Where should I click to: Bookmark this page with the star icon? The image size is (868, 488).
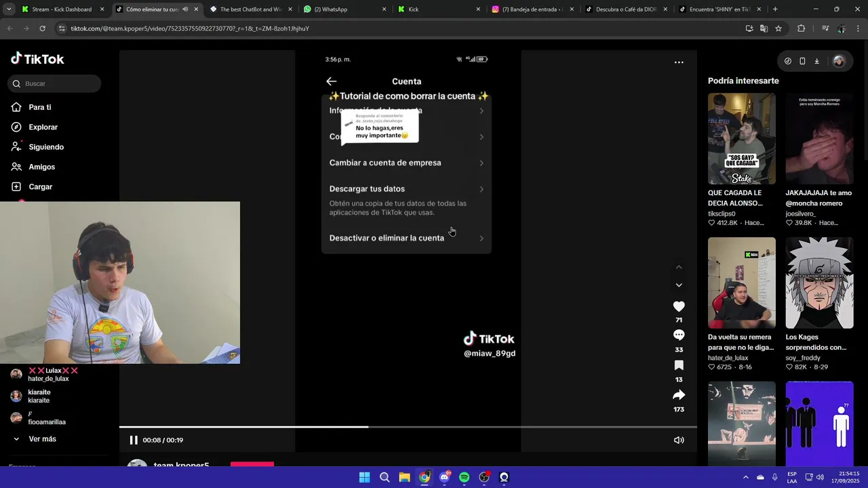(x=778, y=28)
